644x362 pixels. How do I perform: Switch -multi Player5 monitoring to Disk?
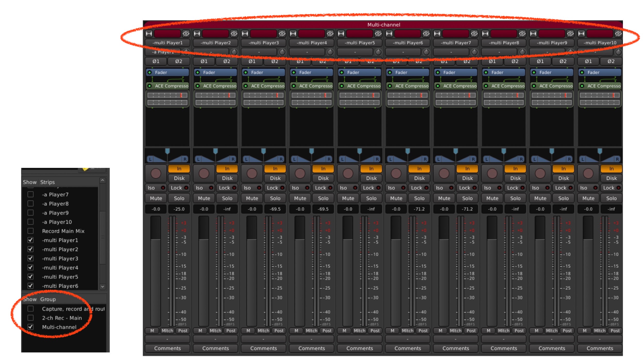(x=371, y=178)
